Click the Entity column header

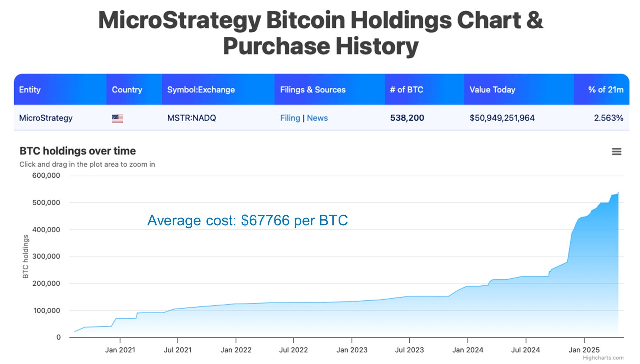[x=30, y=90]
